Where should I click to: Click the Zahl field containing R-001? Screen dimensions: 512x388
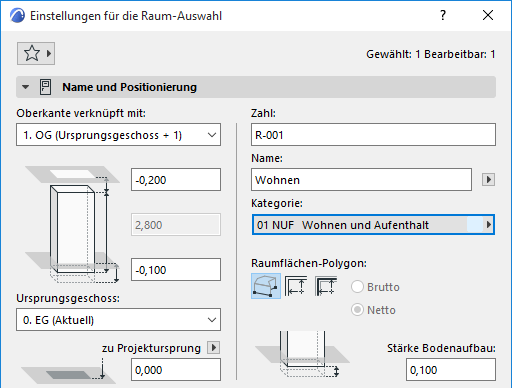click(x=373, y=135)
